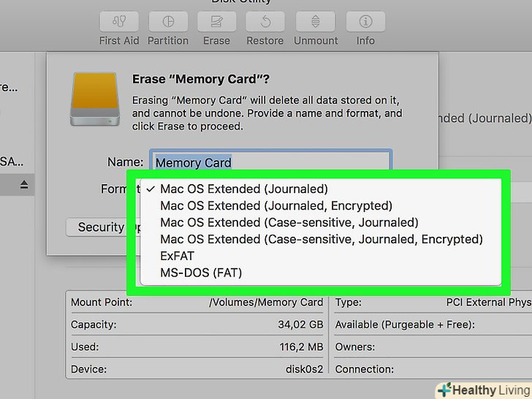The height and width of the screenshot is (399, 532).
Task: Open the Security Options button
Action: (99, 227)
